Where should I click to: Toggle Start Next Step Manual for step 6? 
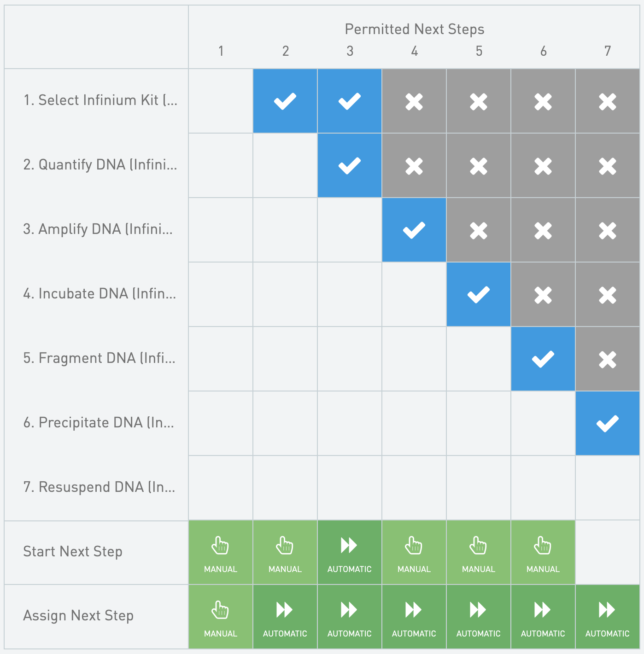(x=543, y=553)
